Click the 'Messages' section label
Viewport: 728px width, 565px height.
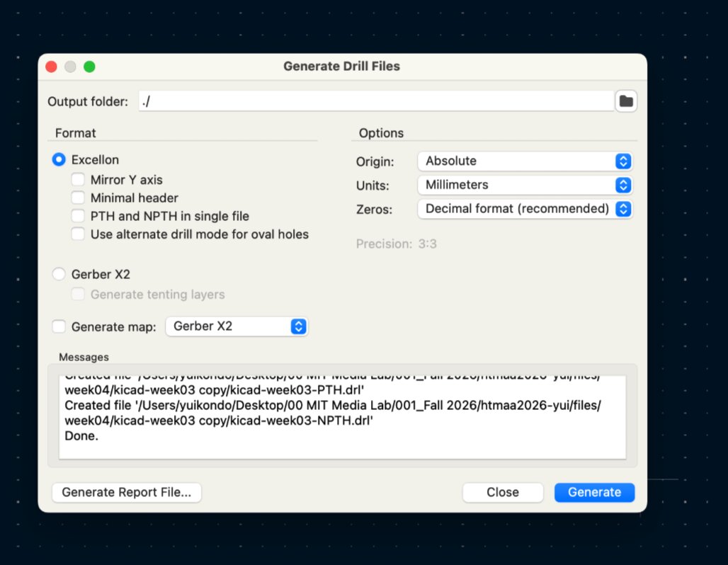point(84,357)
